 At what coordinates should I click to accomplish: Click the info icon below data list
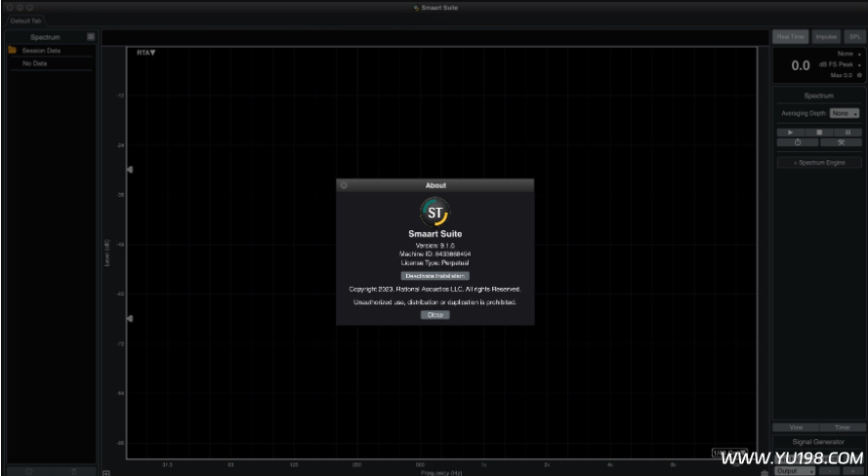click(28, 471)
